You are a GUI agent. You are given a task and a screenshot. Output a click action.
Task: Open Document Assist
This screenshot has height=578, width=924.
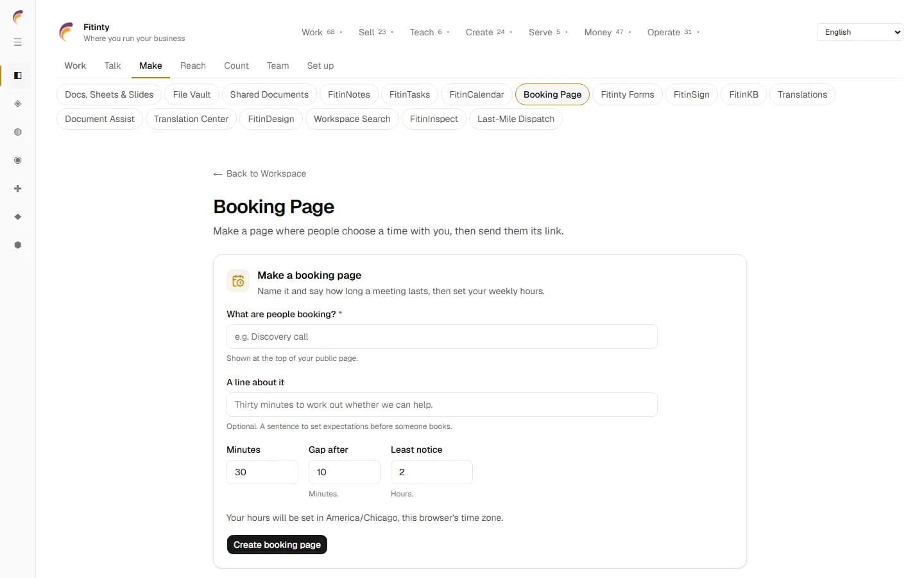(x=99, y=119)
